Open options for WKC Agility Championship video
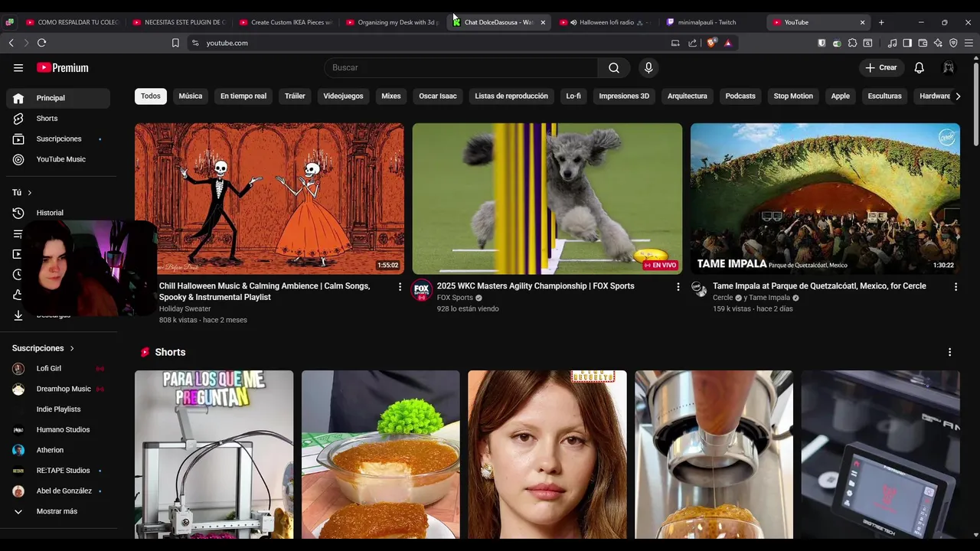Viewport: 980px width, 551px height. pyautogui.click(x=678, y=286)
